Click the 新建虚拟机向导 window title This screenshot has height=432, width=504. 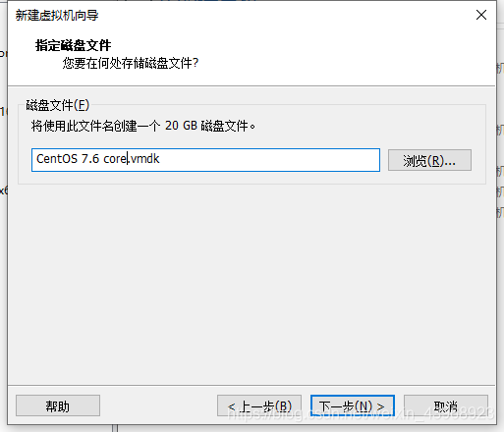point(57,15)
